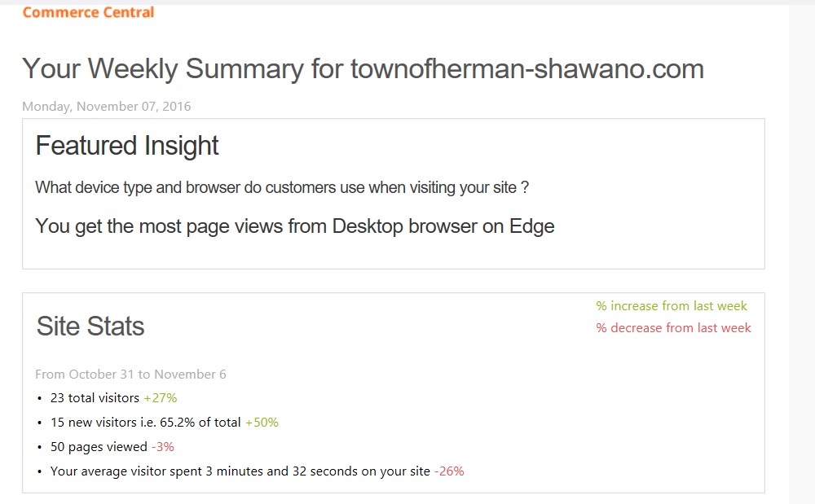This screenshot has width=815, height=504.
Task: Click the device type and browser question
Action: [282, 188]
